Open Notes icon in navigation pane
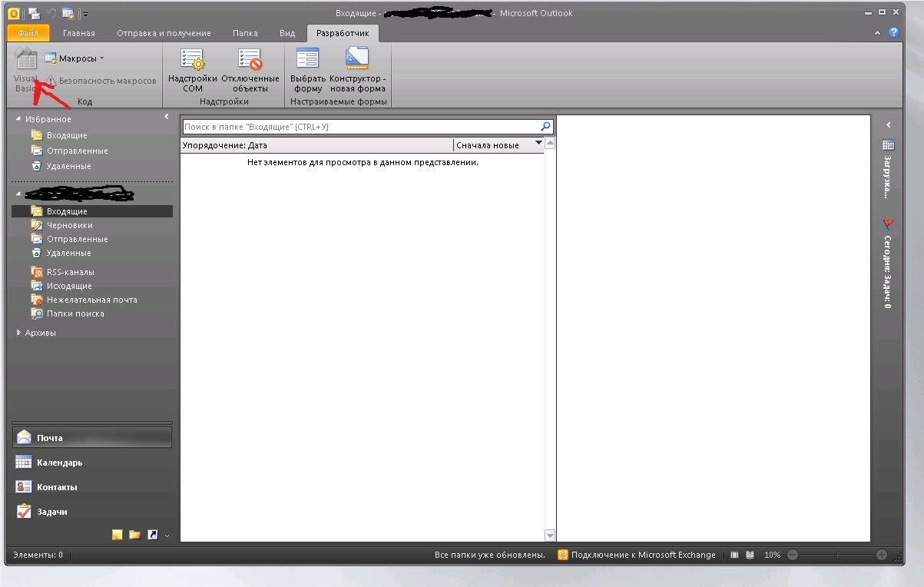The image size is (924, 587). (x=118, y=535)
